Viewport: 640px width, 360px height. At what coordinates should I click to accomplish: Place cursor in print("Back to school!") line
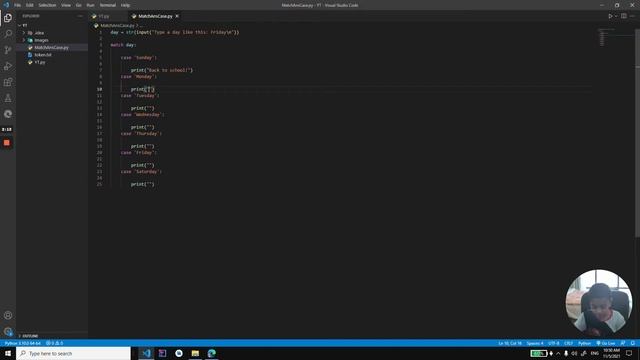pyautogui.click(x=161, y=70)
